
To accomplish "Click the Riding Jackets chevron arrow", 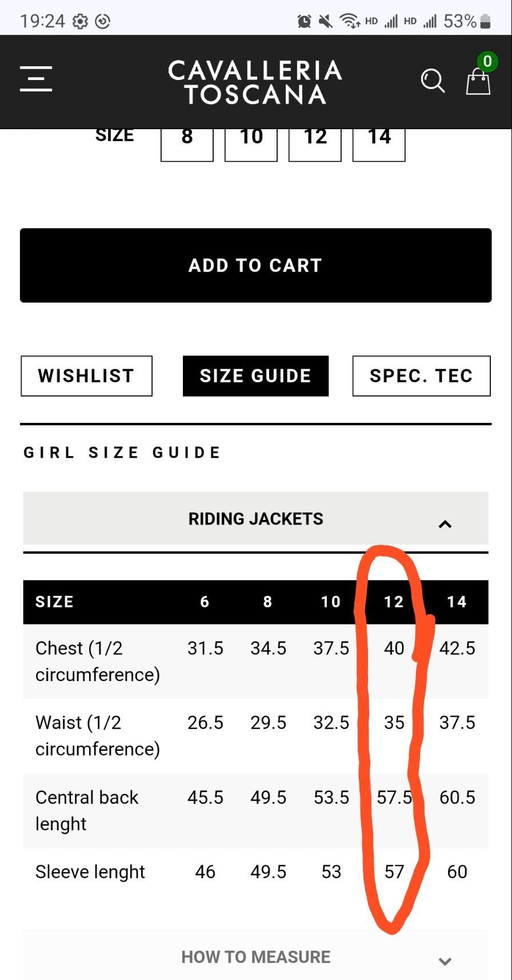I will (445, 524).
